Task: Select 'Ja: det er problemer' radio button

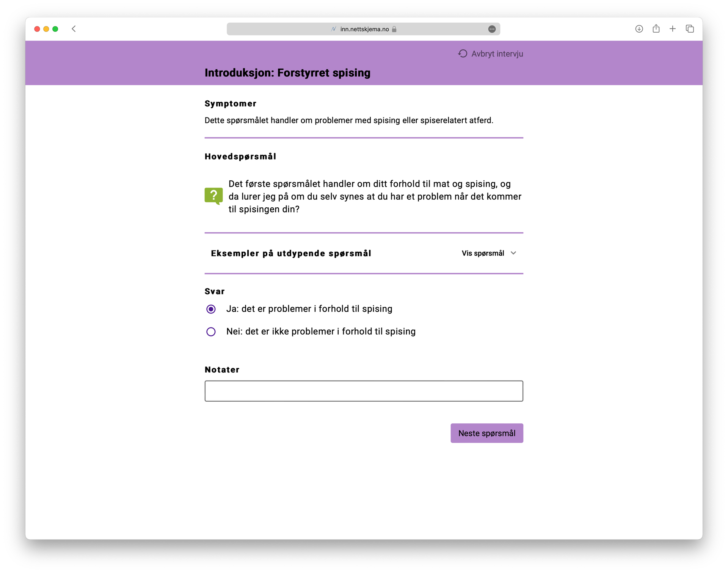Action: click(211, 309)
